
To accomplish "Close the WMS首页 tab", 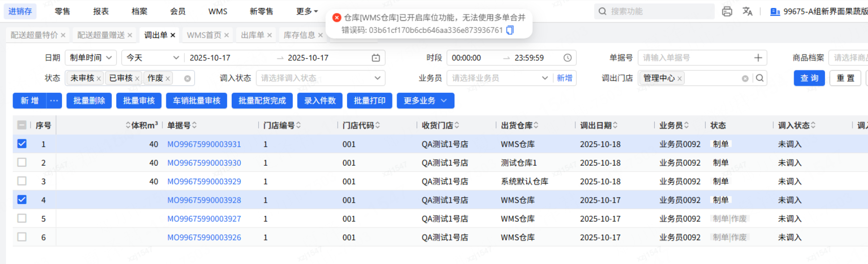I will [x=226, y=35].
